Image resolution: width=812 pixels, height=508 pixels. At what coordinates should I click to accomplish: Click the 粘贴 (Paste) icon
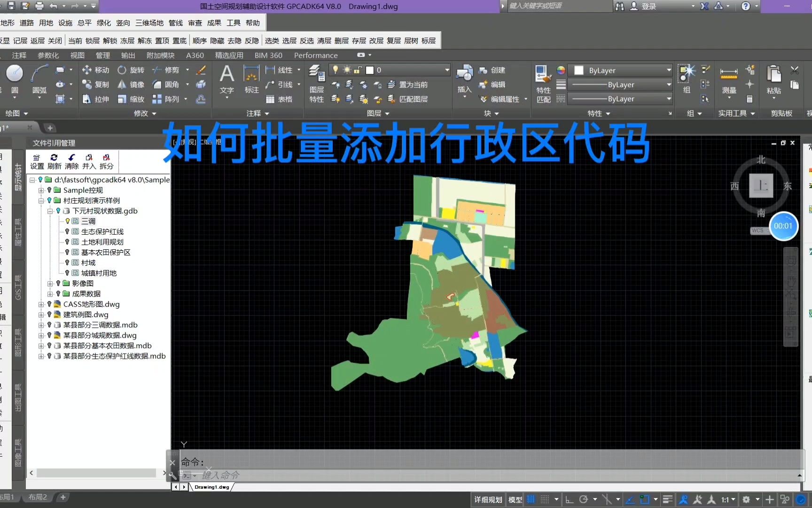pos(773,79)
